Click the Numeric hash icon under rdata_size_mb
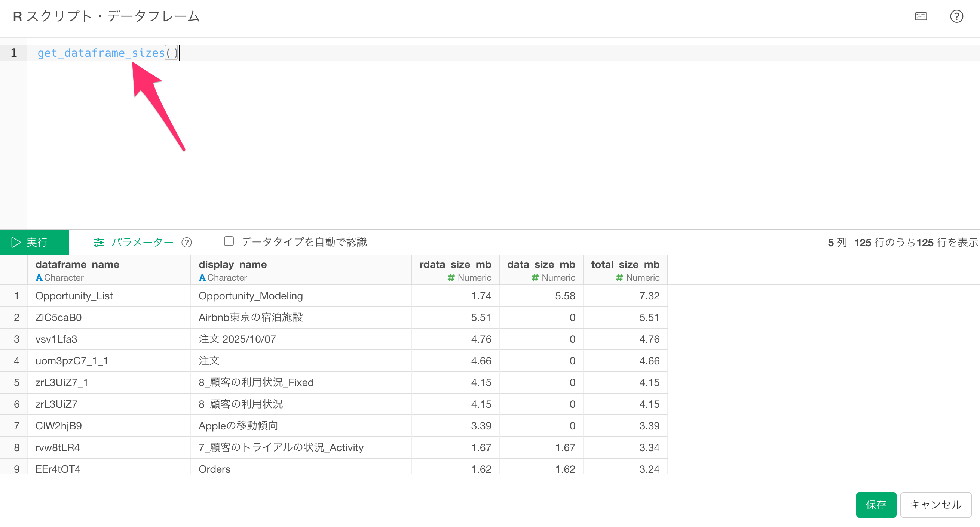 point(451,278)
